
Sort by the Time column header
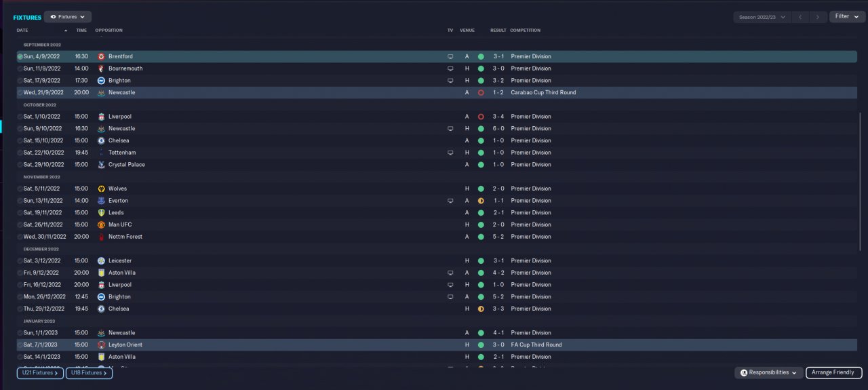[81, 31]
